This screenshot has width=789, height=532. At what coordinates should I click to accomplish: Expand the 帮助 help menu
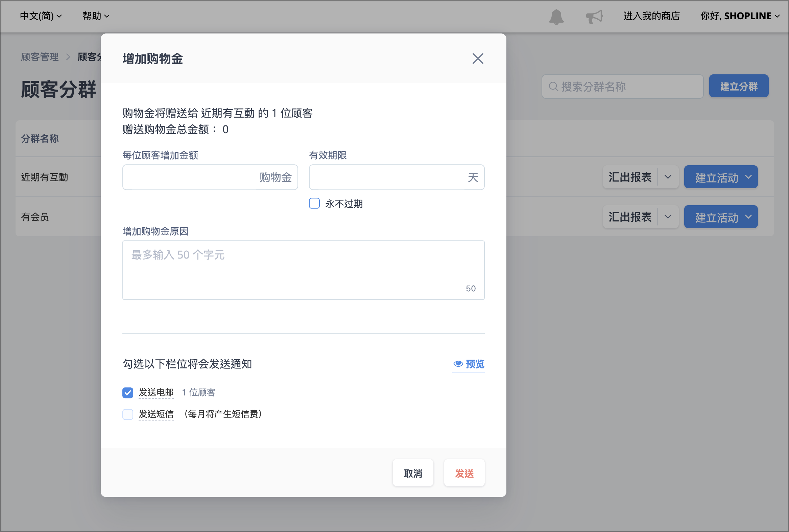(96, 16)
